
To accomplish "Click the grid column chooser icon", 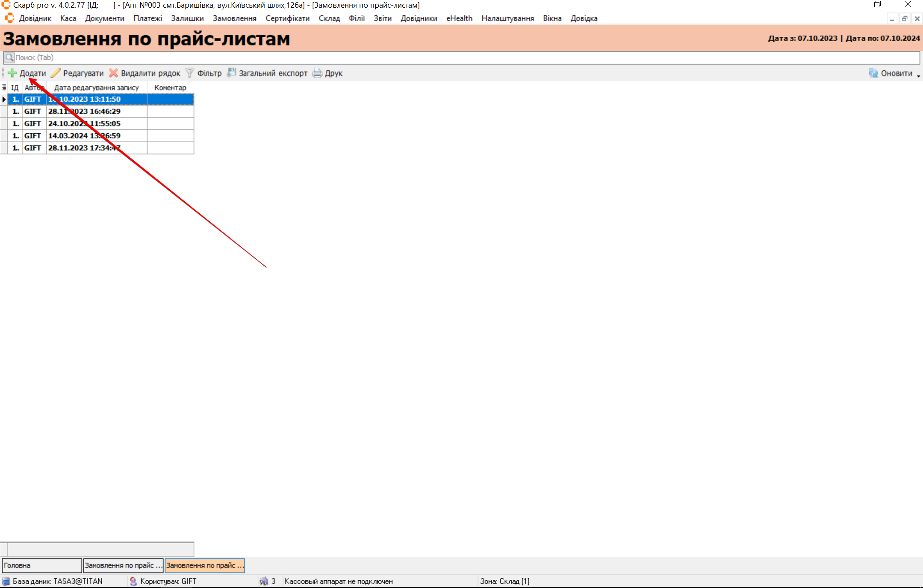I will pos(4,88).
